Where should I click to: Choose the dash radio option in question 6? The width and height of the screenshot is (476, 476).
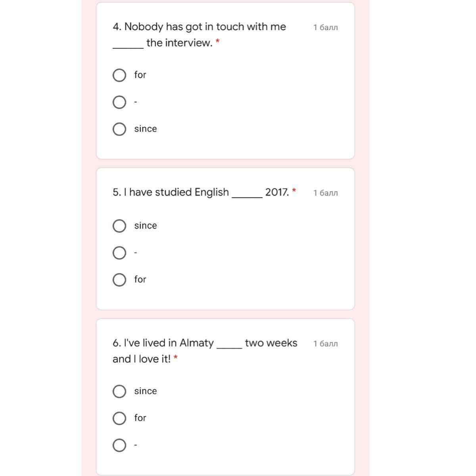point(119,445)
